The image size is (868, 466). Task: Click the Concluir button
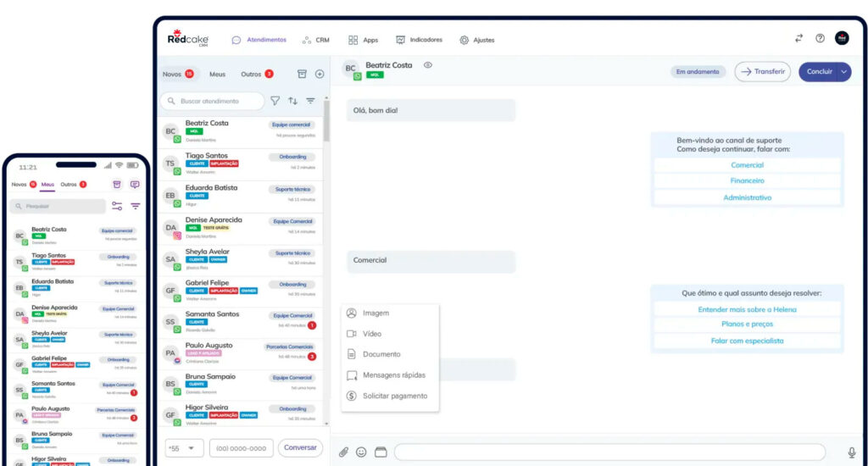pyautogui.click(x=820, y=72)
